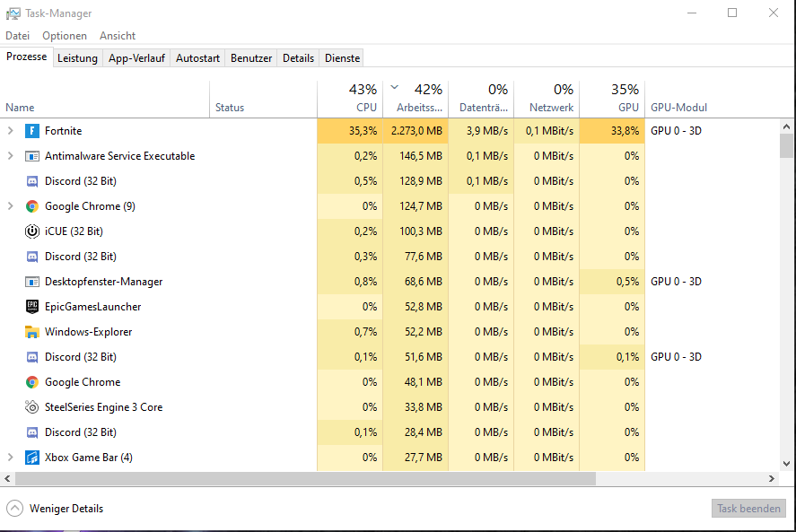
Task: Select the Desktopfenster-Manager row name
Action: click(103, 282)
